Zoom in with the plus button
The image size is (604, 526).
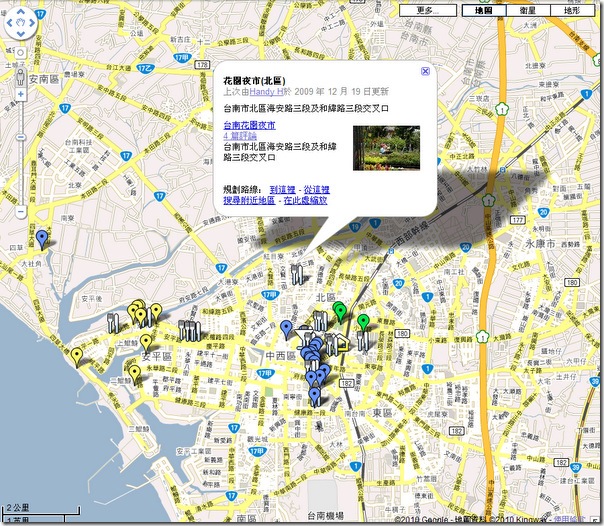click(x=20, y=94)
